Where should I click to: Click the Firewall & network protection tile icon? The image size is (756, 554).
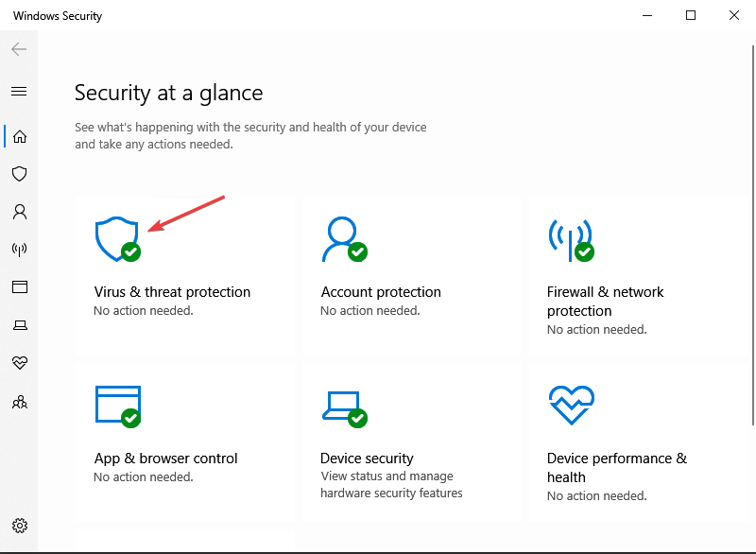(x=570, y=239)
